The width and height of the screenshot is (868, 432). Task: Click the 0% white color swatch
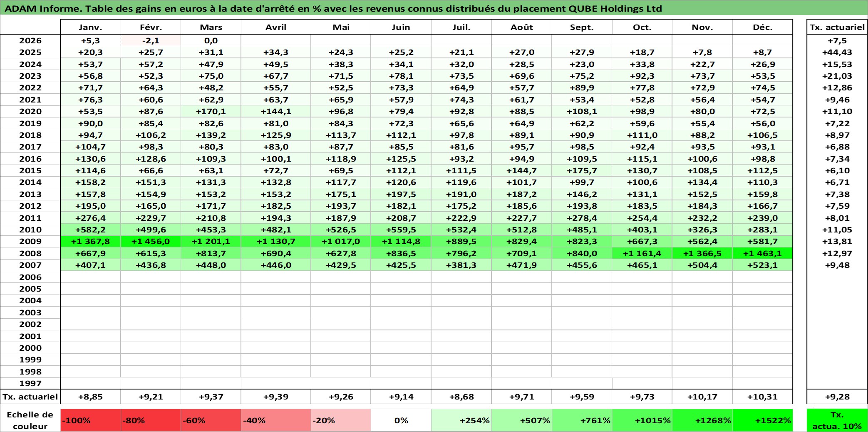(x=401, y=420)
